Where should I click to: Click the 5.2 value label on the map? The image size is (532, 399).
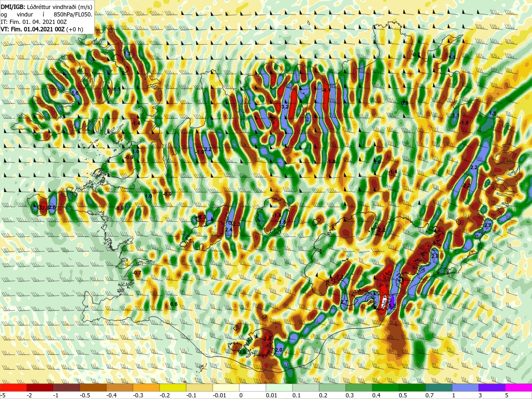point(392,306)
